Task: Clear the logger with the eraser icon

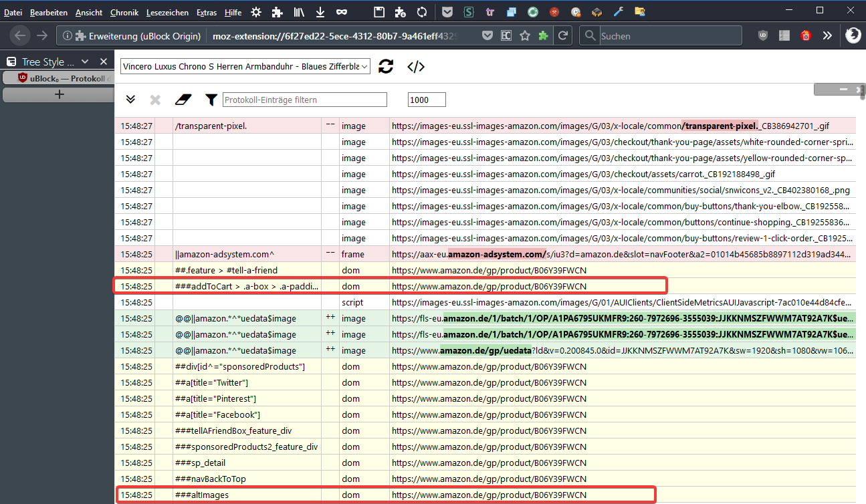Action: 183,100
